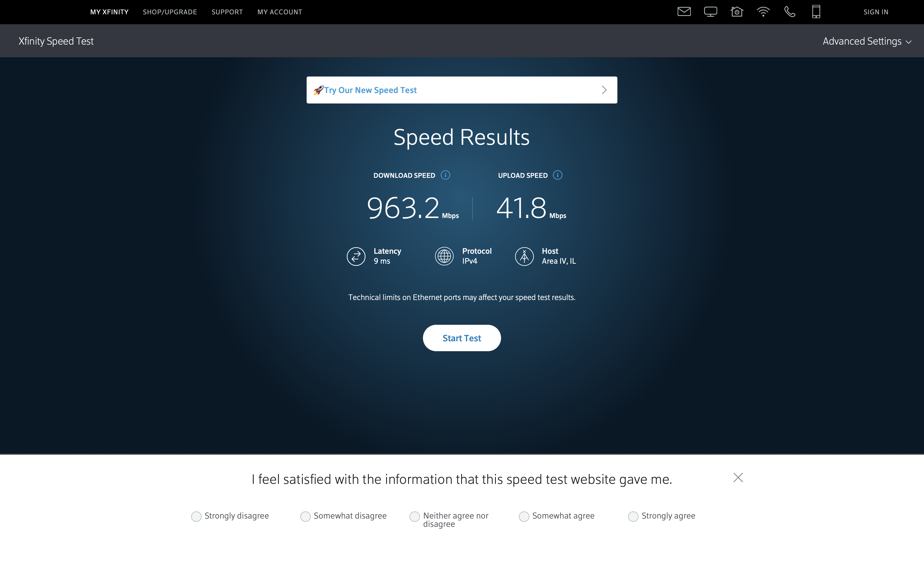Click the Start Test button
924x578 pixels.
coord(462,338)
